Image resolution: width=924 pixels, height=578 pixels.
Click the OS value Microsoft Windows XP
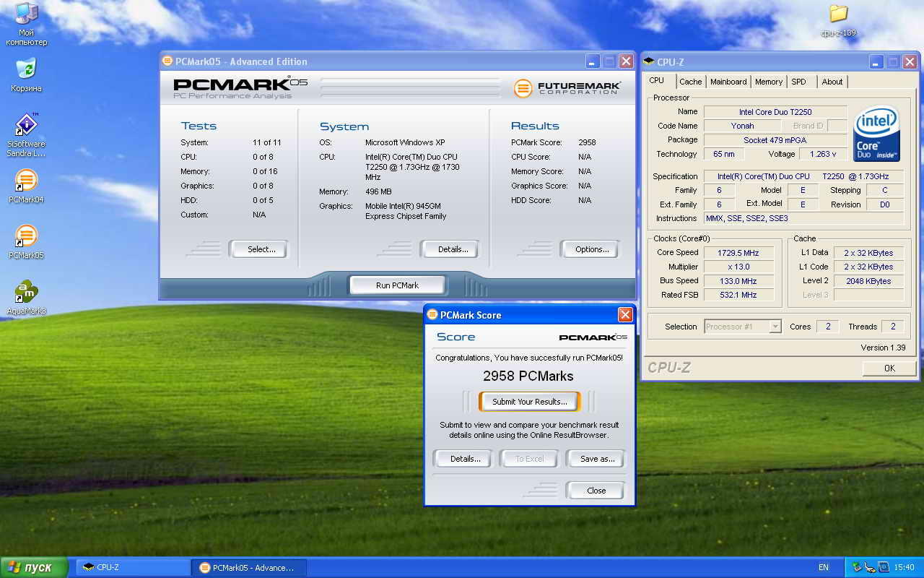coord(406,142)
